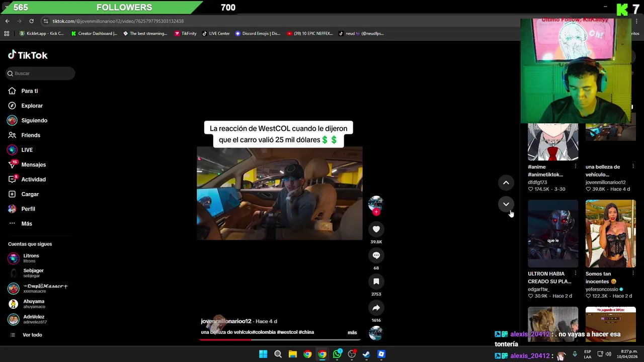Click the address bar URL

pos(118,21)
